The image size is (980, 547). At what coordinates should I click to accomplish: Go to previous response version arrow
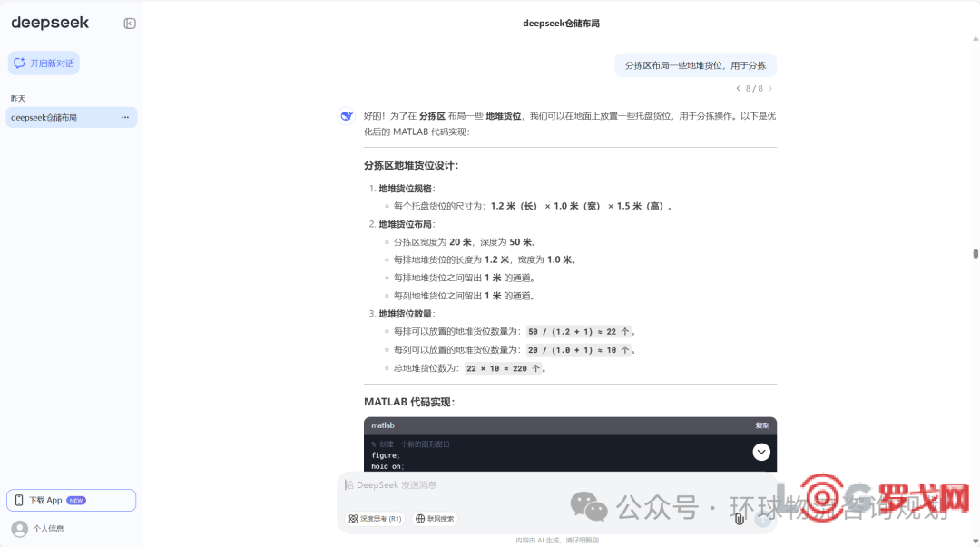tap(738, 89)
